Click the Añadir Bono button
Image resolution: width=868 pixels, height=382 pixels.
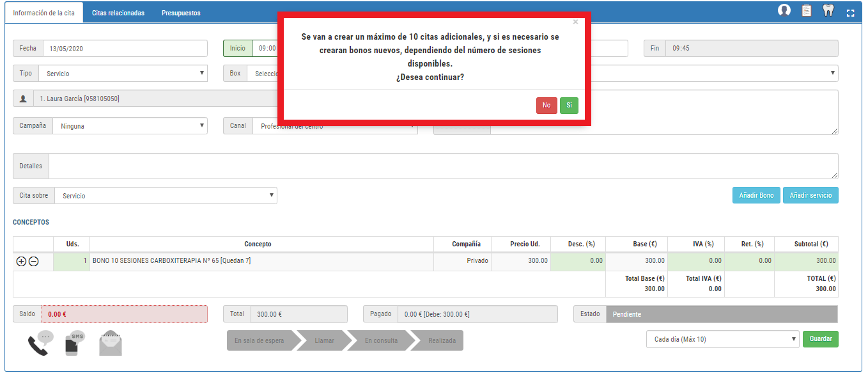tap(756, 195)
